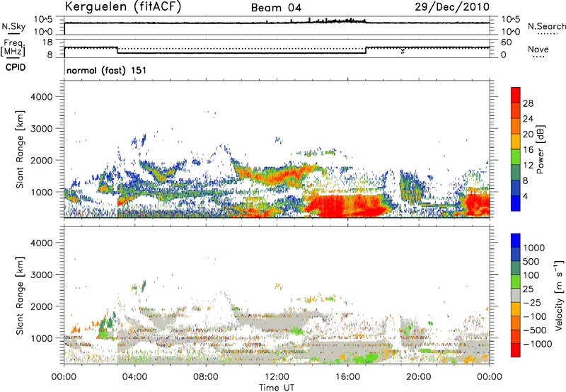
Task: Click the 20 value on the Power colorbar
Action: 528,134
